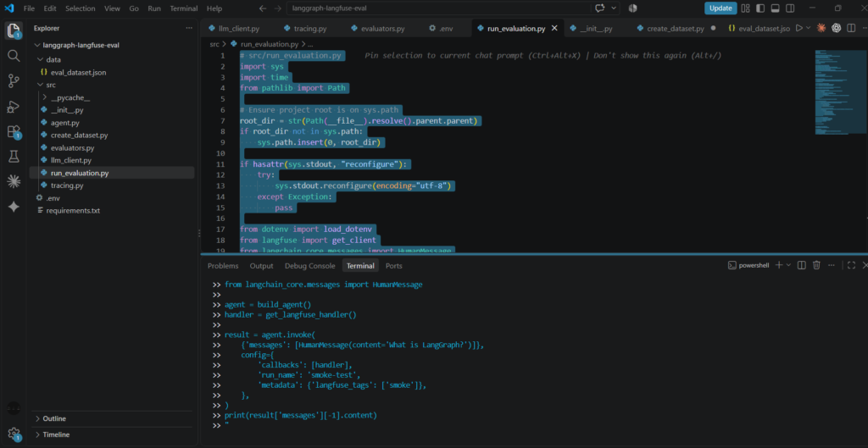Expand the Outline section
The height and width of the screenshot is (448, 868).
(x=53, y=418)
